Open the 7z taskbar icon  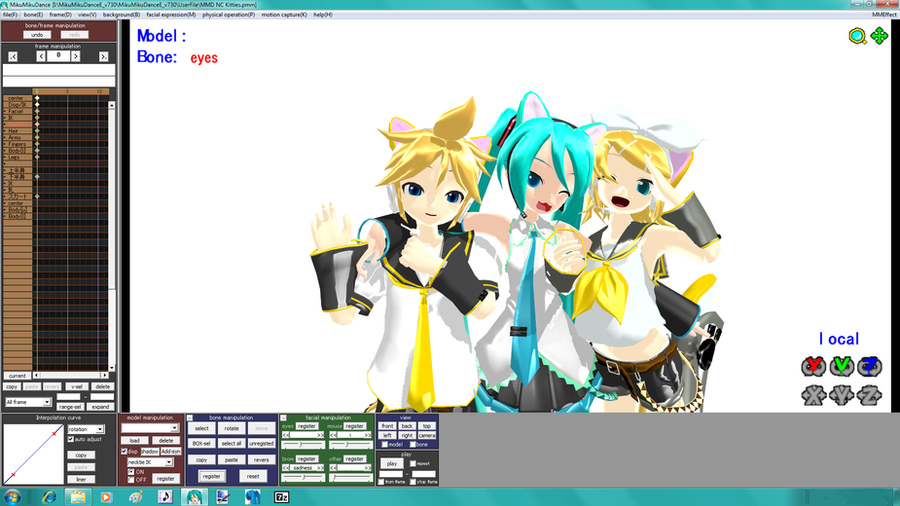(281, 497)
